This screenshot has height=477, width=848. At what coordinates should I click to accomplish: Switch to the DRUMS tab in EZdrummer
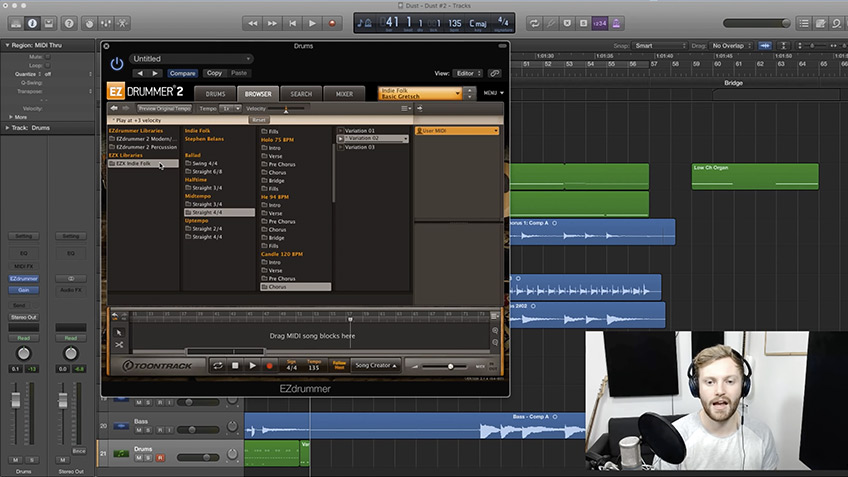[215, 94]
